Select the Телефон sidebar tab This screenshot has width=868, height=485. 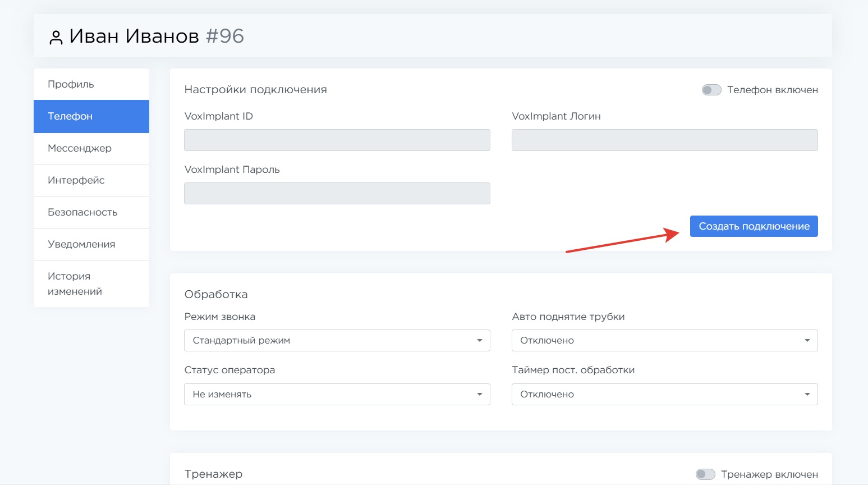(91, 116)
